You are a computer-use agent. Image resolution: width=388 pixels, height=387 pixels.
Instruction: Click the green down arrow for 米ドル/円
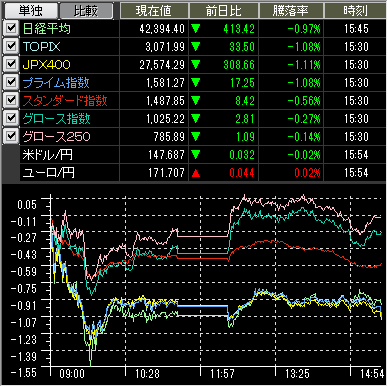coord(196,155)
